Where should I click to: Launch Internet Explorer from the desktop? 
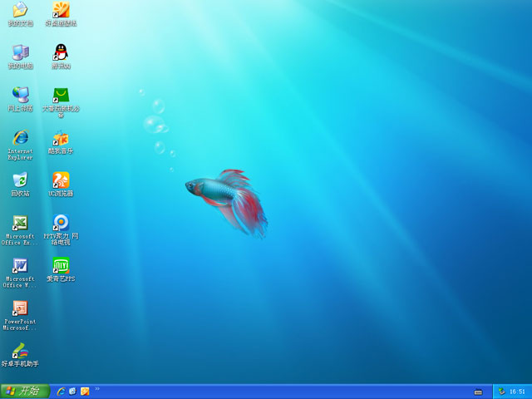coord(20,138)
